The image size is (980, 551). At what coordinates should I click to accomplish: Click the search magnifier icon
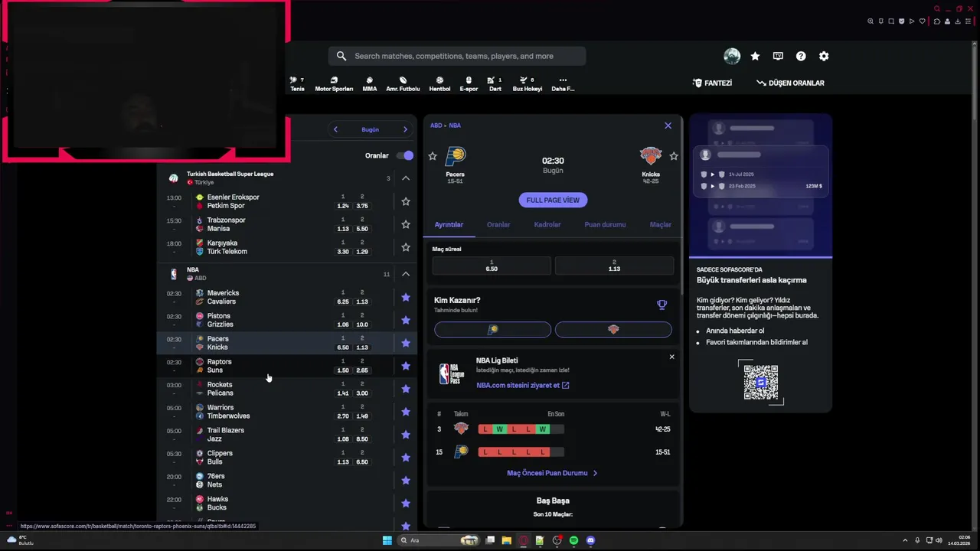(341, 56)
